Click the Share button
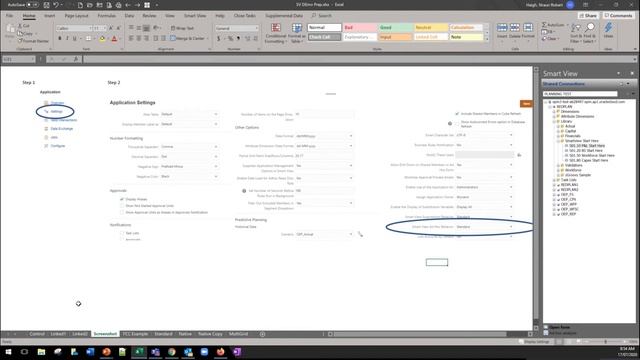The width and height of the screenshot is (640, 360). pos(589,16)
